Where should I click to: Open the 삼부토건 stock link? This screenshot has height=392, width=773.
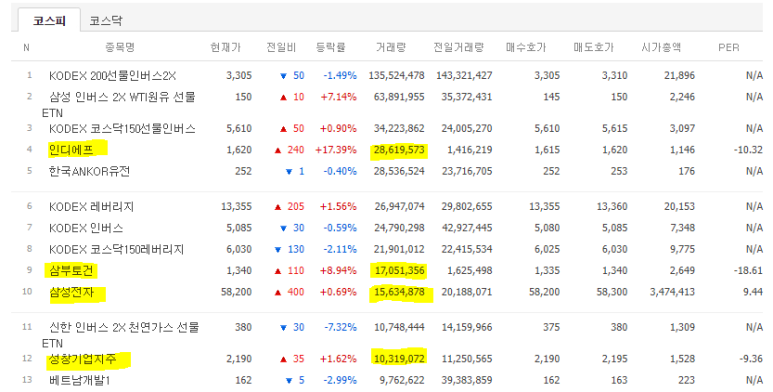click(71, 271)
